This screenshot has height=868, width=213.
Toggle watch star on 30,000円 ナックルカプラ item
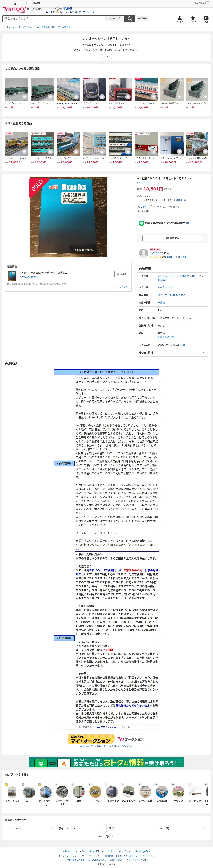[x=180, y=152]
